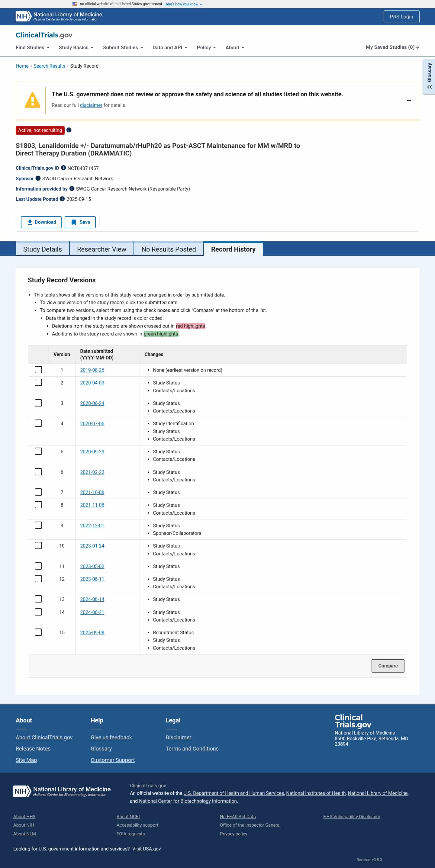Click the info icon next to ClinicalTrials.gov ID
This screenshot has height=868, width=435.
click(x=63, y=168)
